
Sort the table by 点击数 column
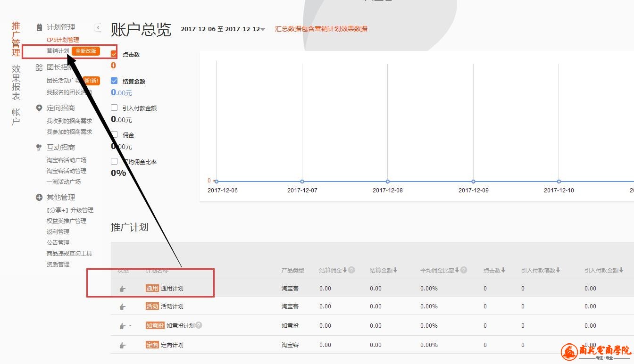pos(503,270)
